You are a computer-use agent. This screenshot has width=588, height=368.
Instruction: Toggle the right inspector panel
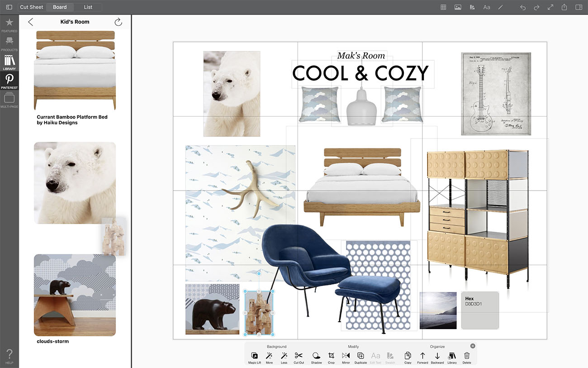coord(579,7)
